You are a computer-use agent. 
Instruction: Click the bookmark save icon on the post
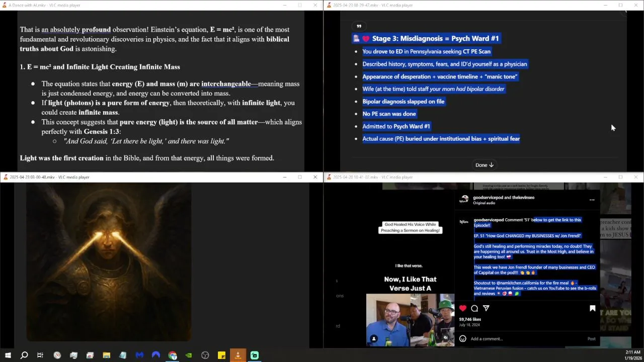pyautogui.click(x=592, y=308)
